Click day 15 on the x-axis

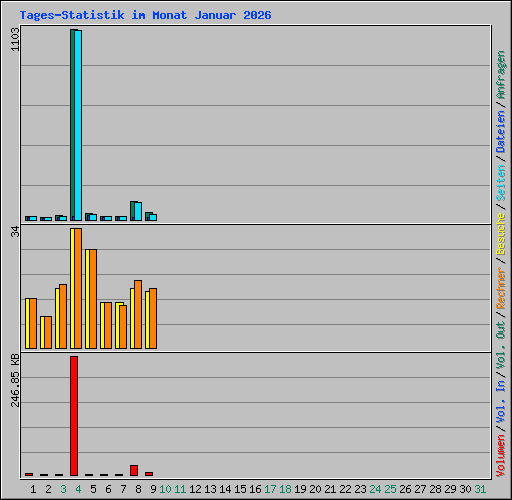coord(240,489)
